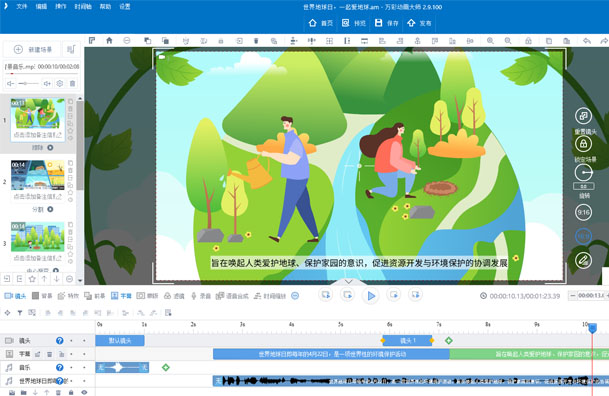
Task: Select scene 2 thumbnail
Action: 38,175
